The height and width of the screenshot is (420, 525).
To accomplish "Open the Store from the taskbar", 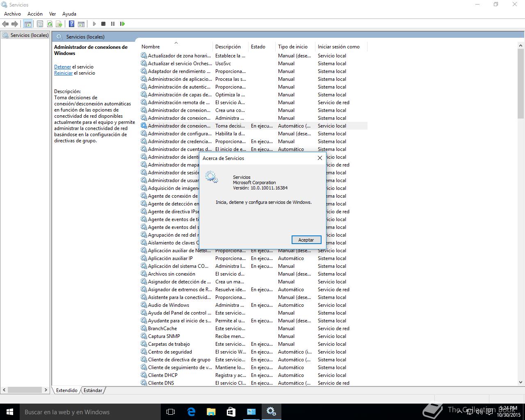I will (231, 412).
